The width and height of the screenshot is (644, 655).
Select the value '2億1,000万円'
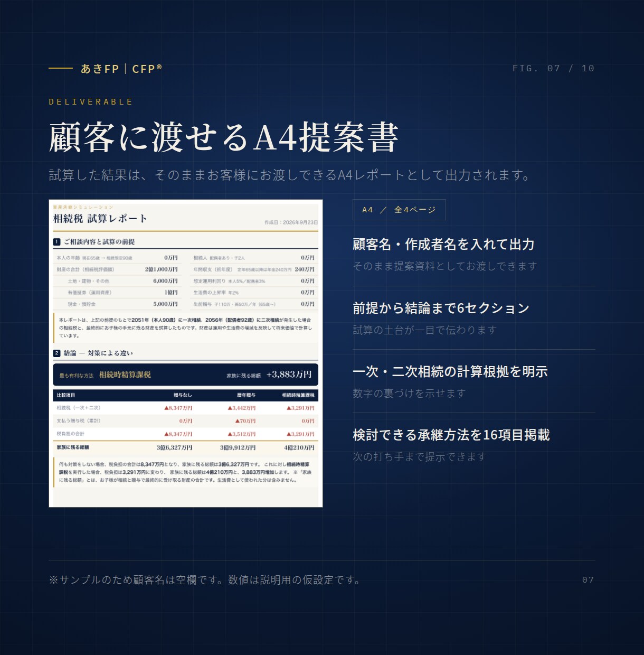162,269
